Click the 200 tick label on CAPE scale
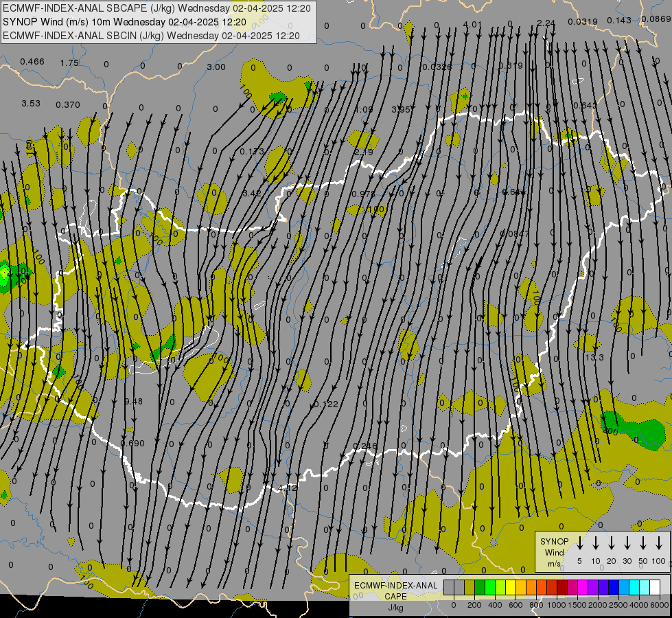The width and height of the screenshot is (672, 618). 474,605
